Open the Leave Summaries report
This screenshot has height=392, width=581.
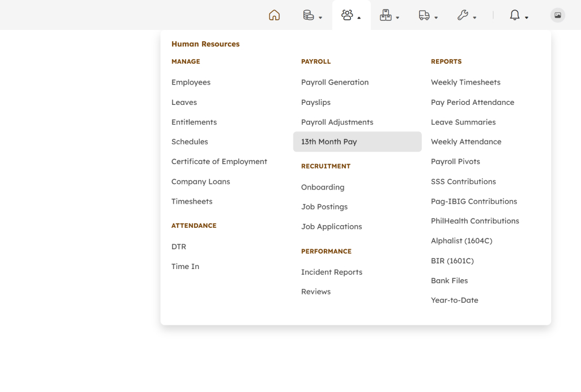pos(463,122)
